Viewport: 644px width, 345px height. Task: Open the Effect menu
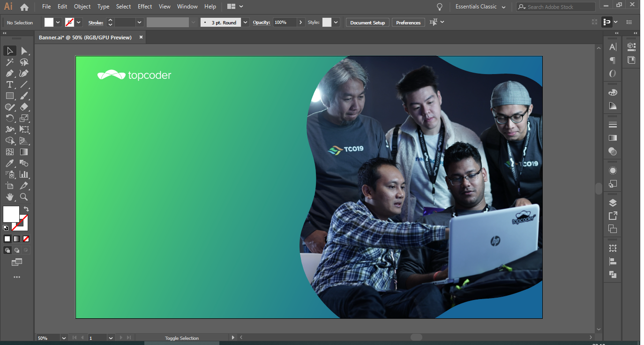(x=145, y=7)
